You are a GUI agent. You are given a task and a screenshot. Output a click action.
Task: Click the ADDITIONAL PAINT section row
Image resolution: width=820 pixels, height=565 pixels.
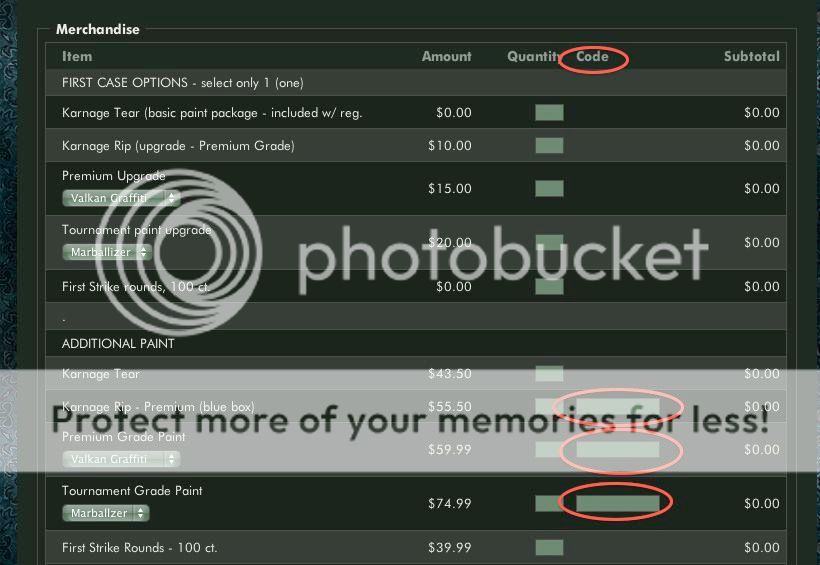416,343
